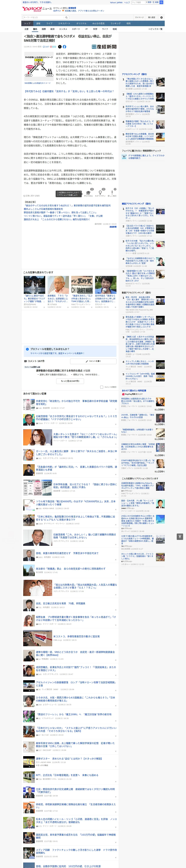Open the 科学 category tab
This screenshot has height=868, width=186.
95,29
